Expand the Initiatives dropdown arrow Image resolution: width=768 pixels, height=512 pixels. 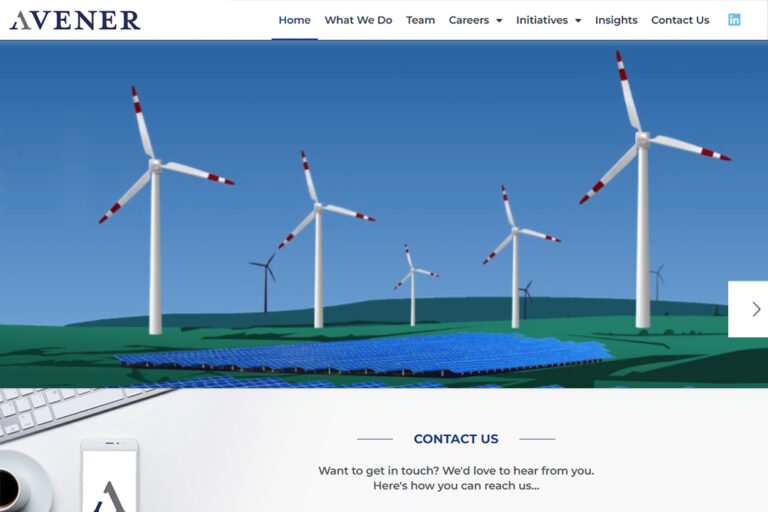point(577,21)
